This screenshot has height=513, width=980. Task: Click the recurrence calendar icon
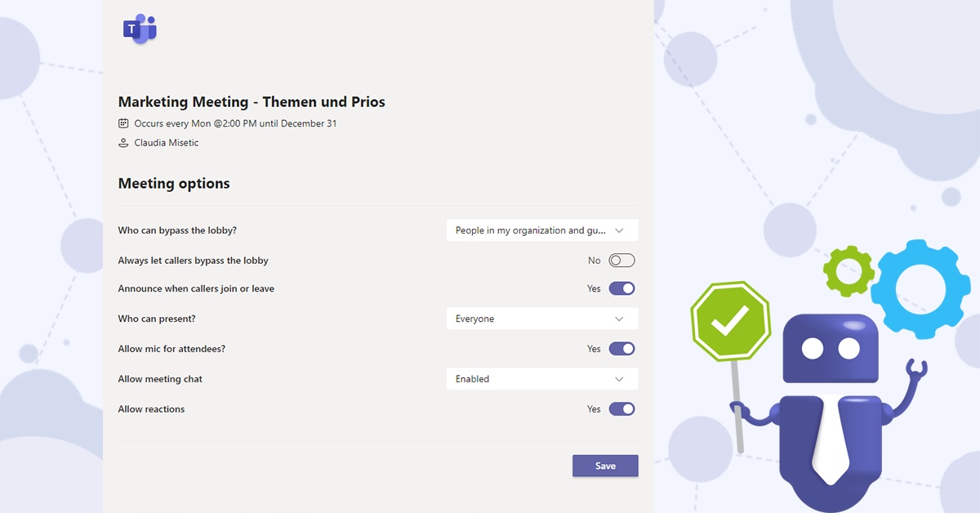click(122, 123)
